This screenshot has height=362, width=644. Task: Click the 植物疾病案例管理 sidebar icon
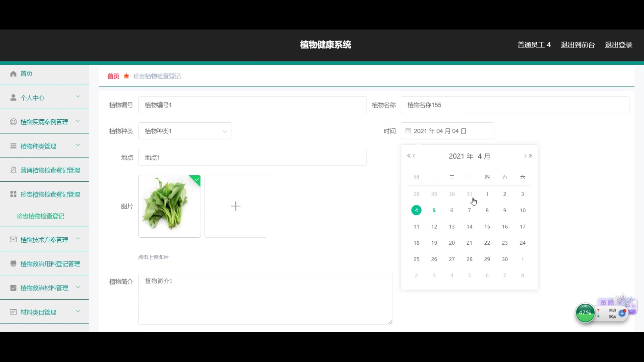point(13,122)
